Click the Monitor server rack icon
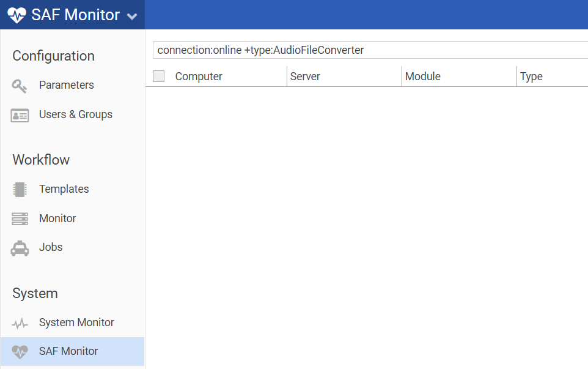This screenshot has width=588, height=369. coord(20,218)
